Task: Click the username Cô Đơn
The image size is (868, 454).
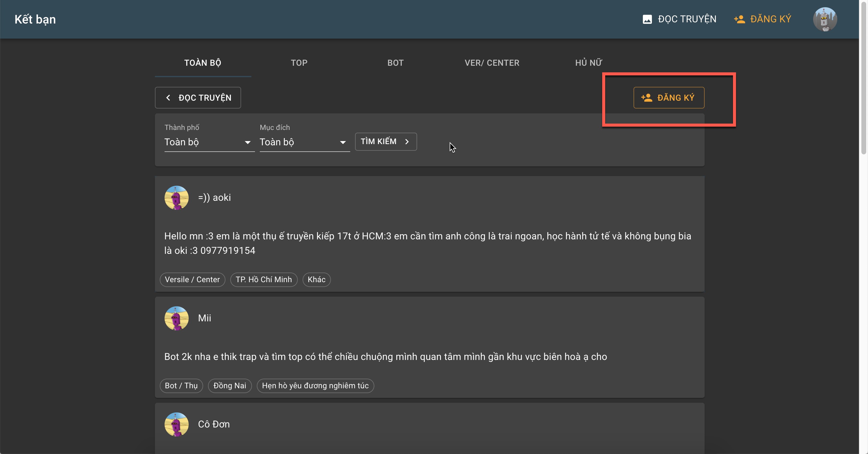Action: (214, 424)
